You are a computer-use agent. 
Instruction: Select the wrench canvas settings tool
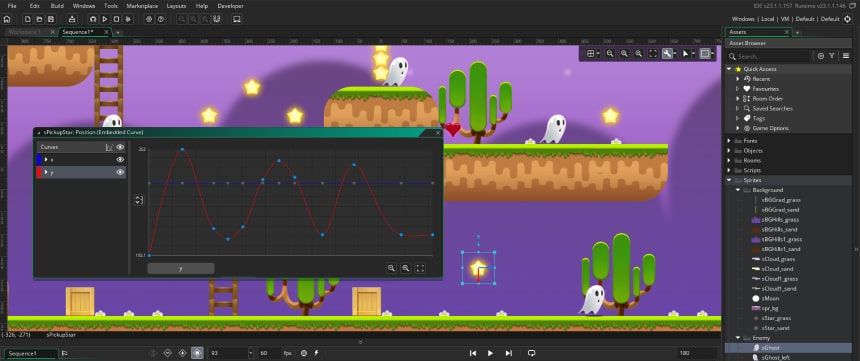(667, 53)
